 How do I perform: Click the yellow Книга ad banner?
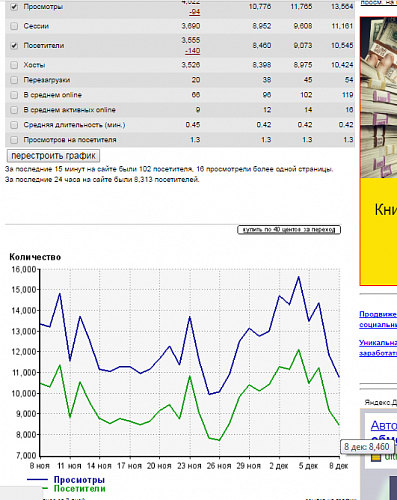pos(379,231)
